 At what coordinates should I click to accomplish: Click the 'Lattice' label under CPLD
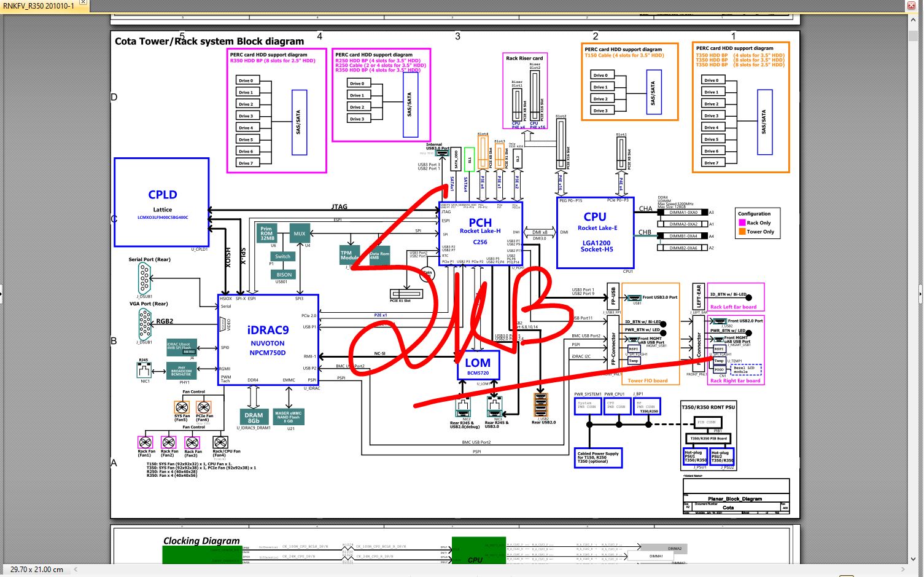(163, 210)
